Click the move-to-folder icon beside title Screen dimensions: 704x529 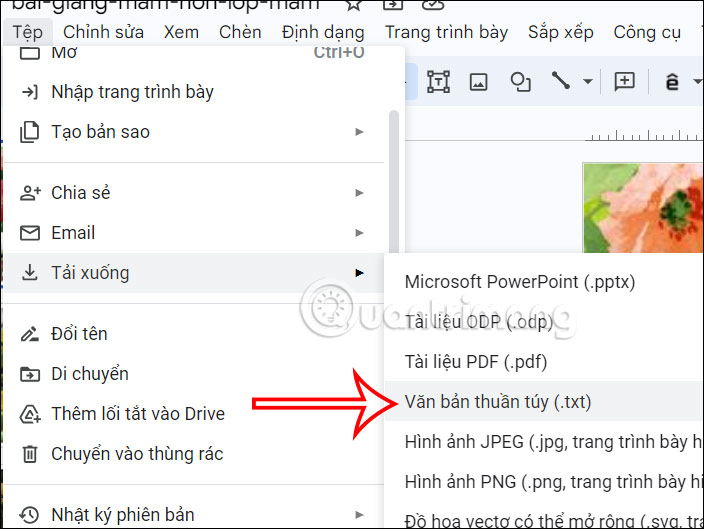pyautogui.click(x=393, y=4)
